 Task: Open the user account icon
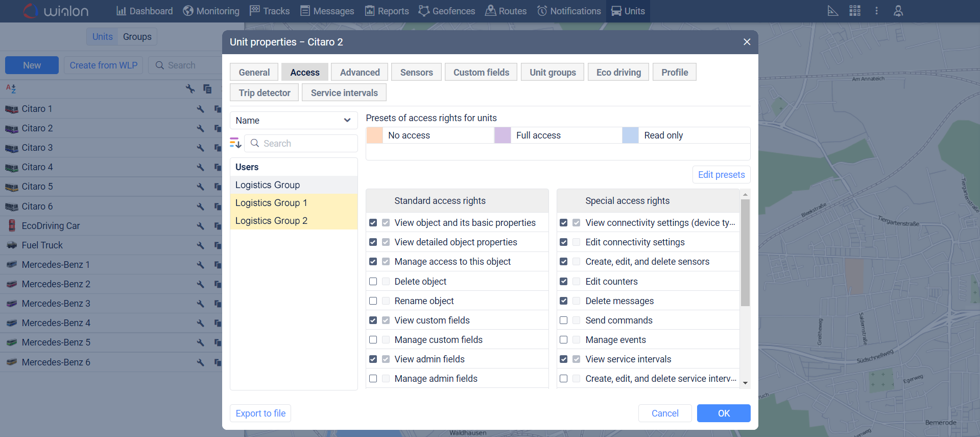[x=898, y=11]
